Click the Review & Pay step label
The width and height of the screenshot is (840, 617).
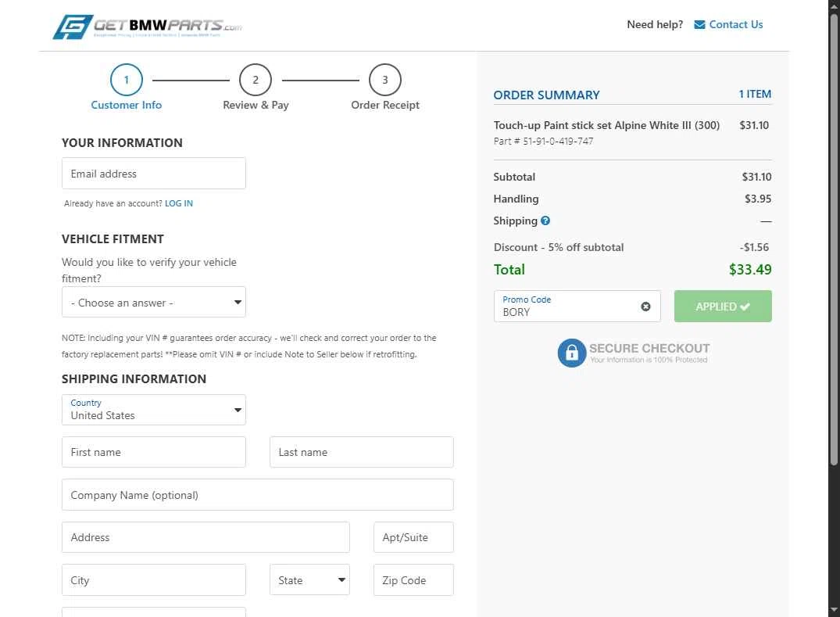pyautogui.click(x=256, y=105)
